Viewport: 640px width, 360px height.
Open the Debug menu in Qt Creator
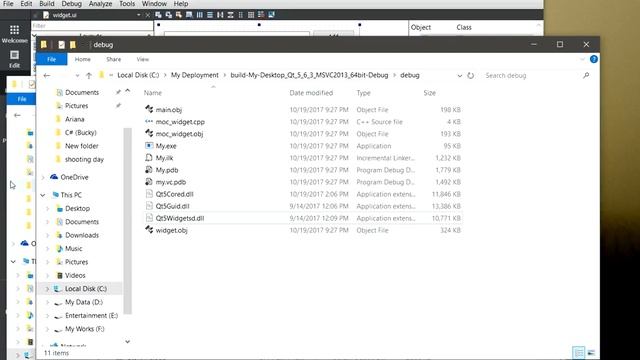71,4
